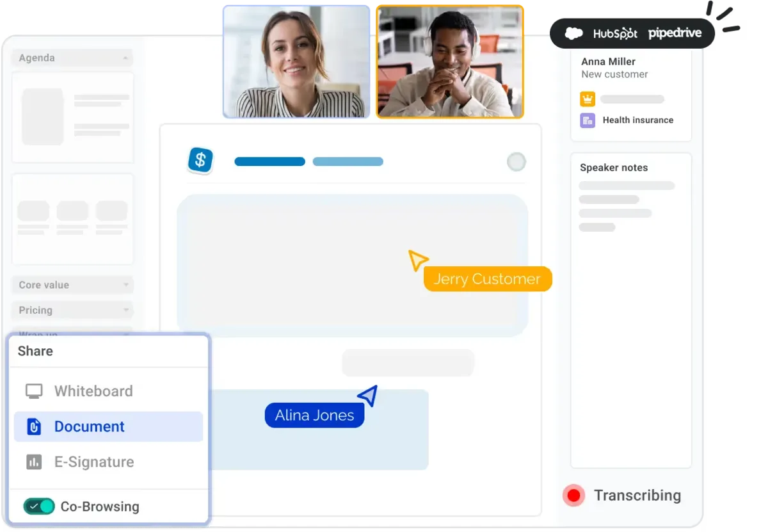
Task: Click the Share panel heading
Action: click(35, 351)
